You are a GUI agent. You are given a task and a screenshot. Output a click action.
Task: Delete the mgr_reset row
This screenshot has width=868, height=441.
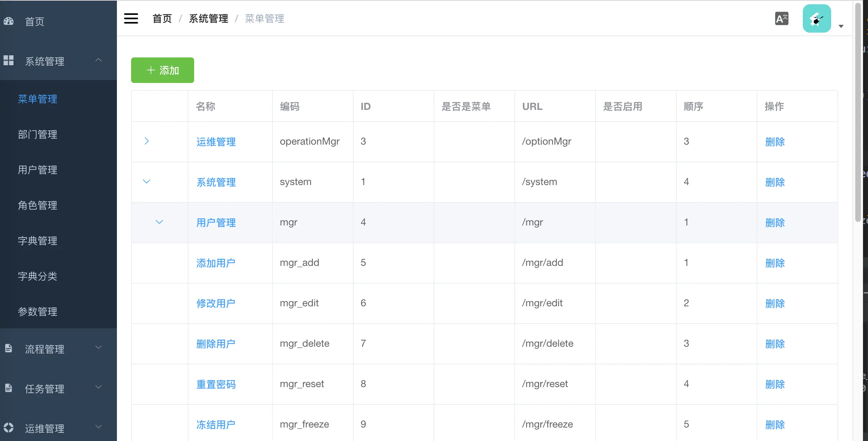775,384
